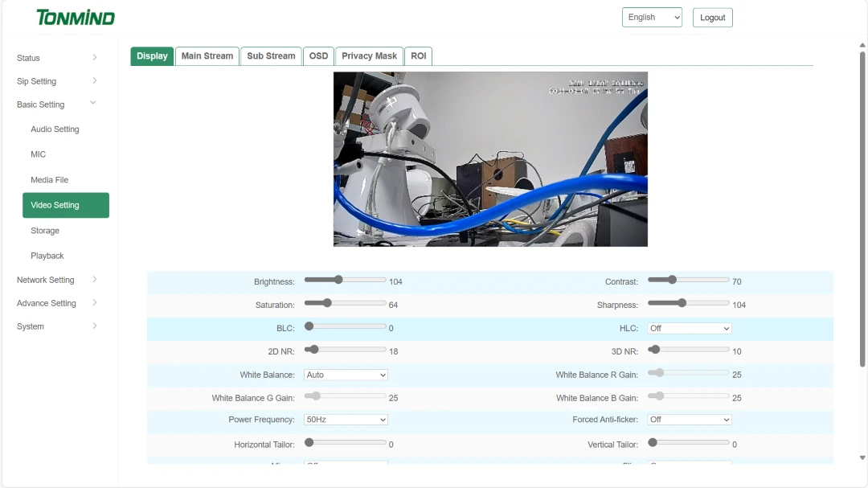Click the White Balance B Gain slider
Image resolution: width=868 pixels, height=488 pixels.
689,396
